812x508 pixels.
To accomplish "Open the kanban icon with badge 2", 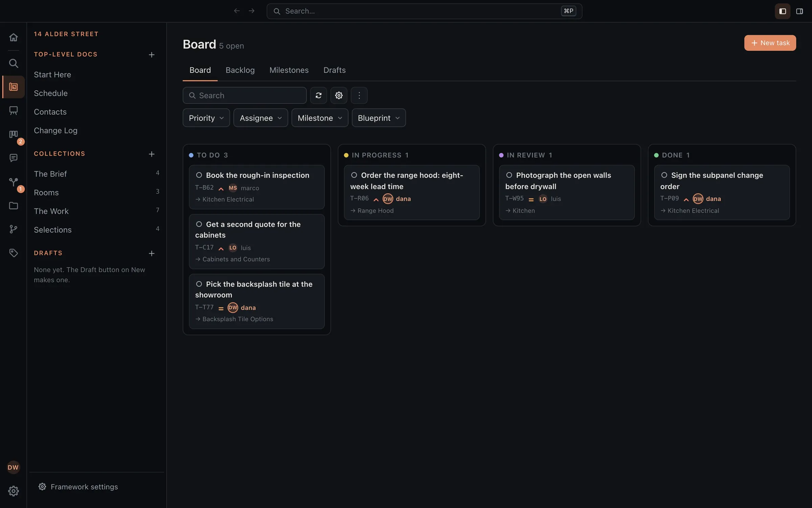I will 13,134.
